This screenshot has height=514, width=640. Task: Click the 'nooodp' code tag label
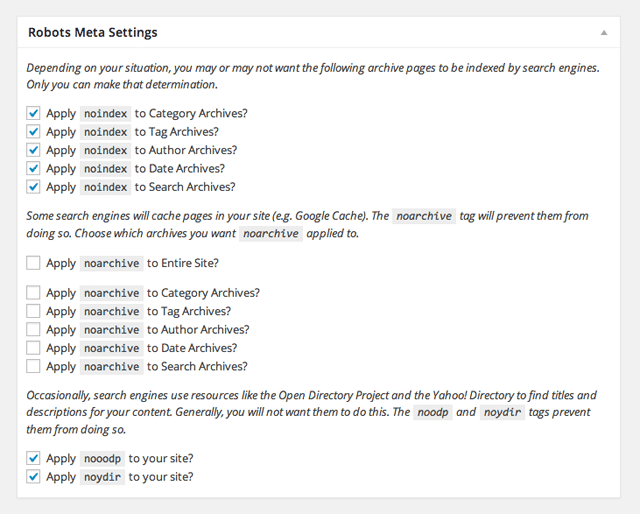coord(102,459)
